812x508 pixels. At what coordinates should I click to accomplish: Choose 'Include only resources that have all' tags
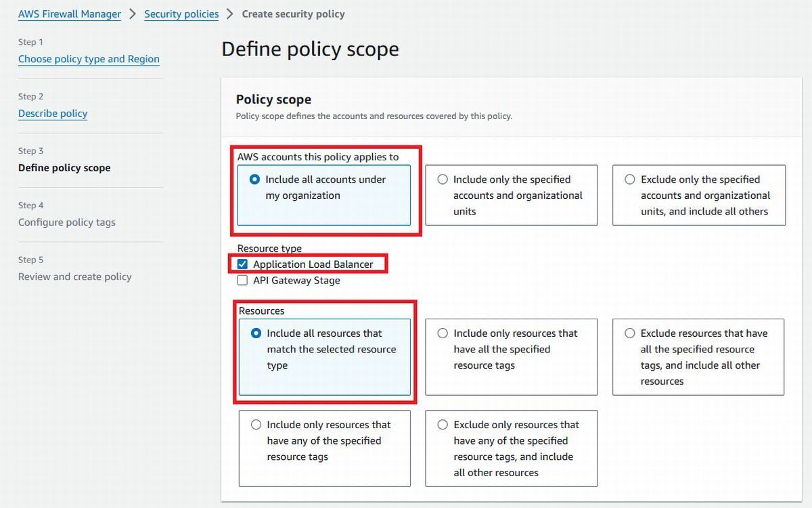tap(443, 333)
